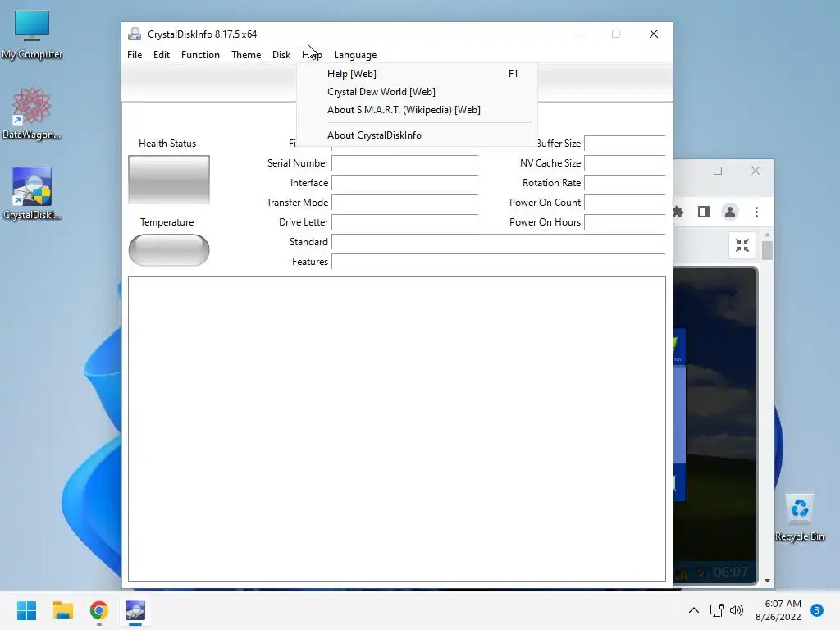The image size is (840, 630).
Task: Open My Computer desktop icon
Action: tap(32, 34)
